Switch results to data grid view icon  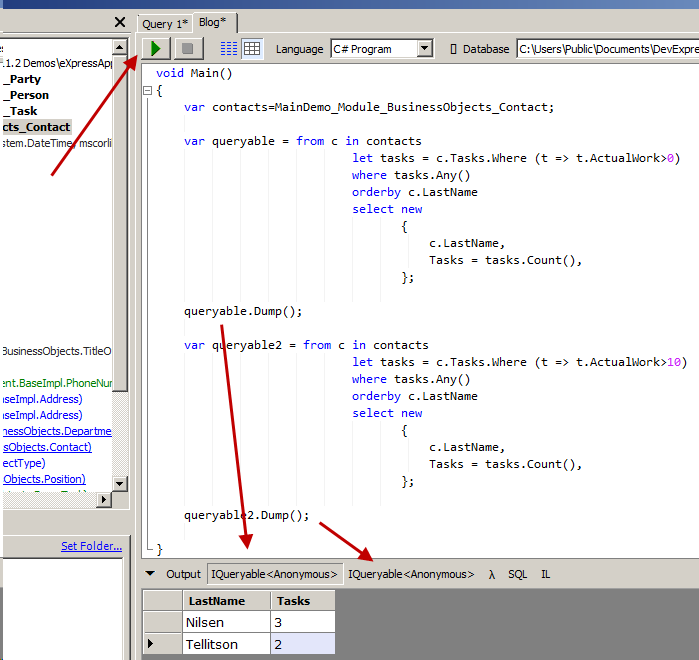tap(252, 48)
